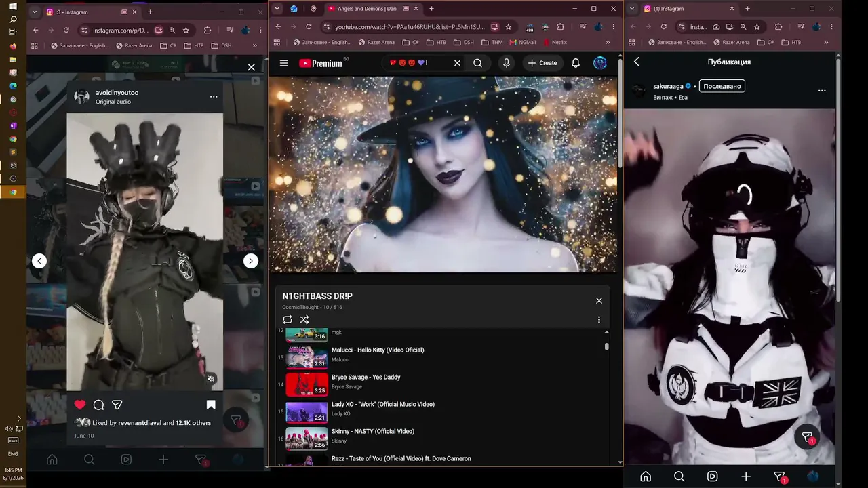Screen dimensions: 868x488
Task: Play Malucci - Hello Kitty from the playlist
Action: point(378,350)
